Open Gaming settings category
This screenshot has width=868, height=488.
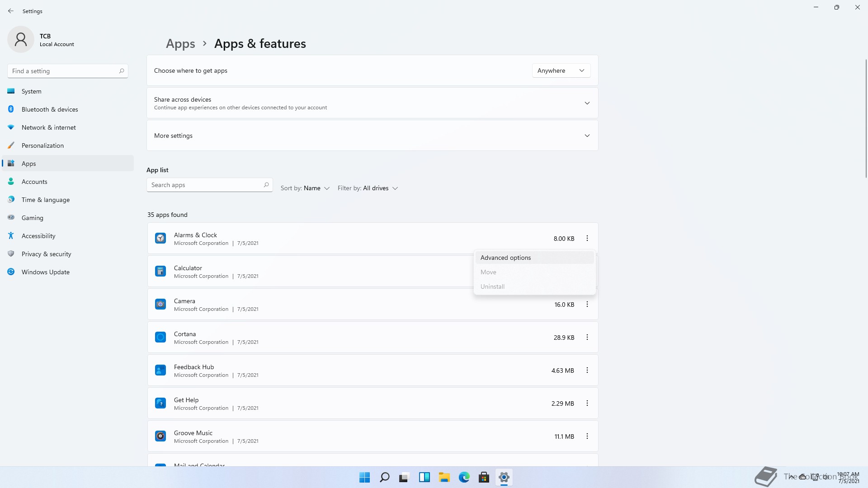coord(68,218)
